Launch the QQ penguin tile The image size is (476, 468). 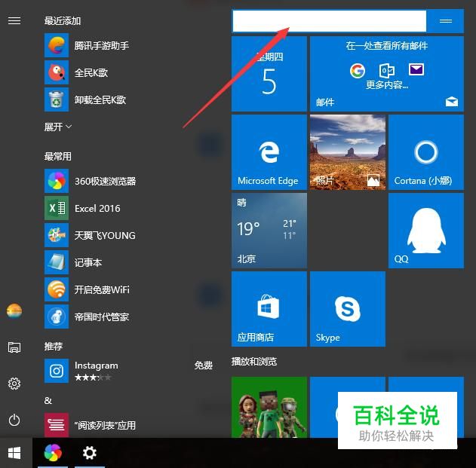click(426, 231)
